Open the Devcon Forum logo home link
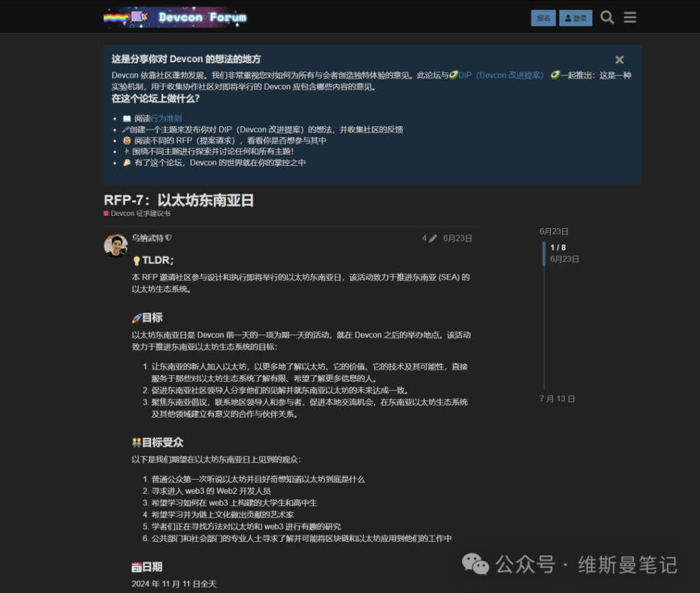The height and width of the screenshot is (593, 700). 176,17
